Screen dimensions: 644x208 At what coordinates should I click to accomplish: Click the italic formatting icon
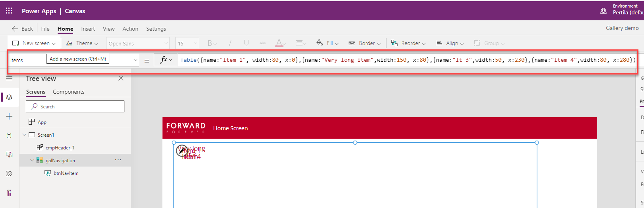click(230, 43)
